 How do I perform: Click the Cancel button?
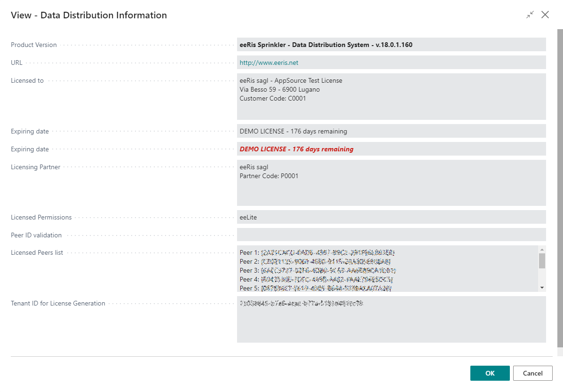(x=532, y=373)
